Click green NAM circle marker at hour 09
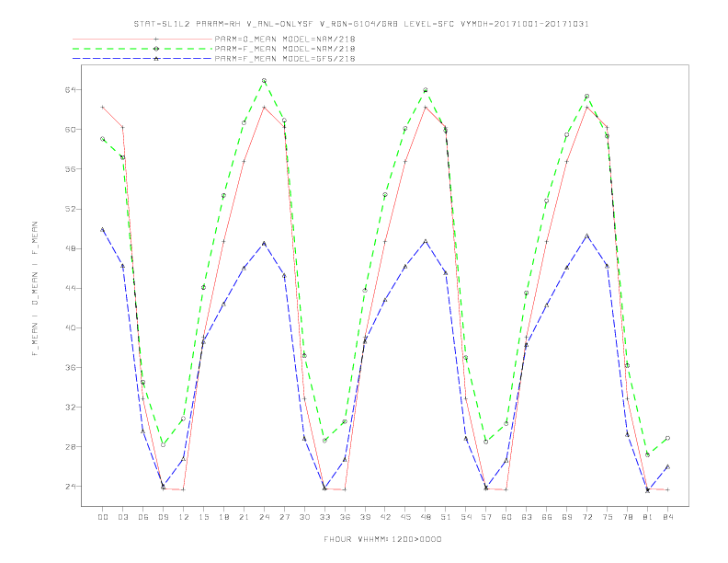The height and width of the screenshot is (563, 728). (x=163, y=444)
